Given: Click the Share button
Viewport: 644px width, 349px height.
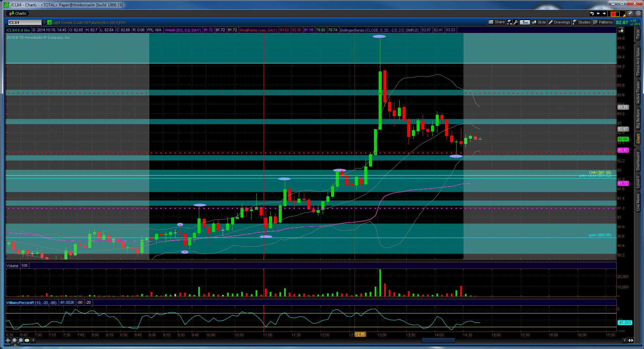Looking at the screenshot, I should coord(497,22).
